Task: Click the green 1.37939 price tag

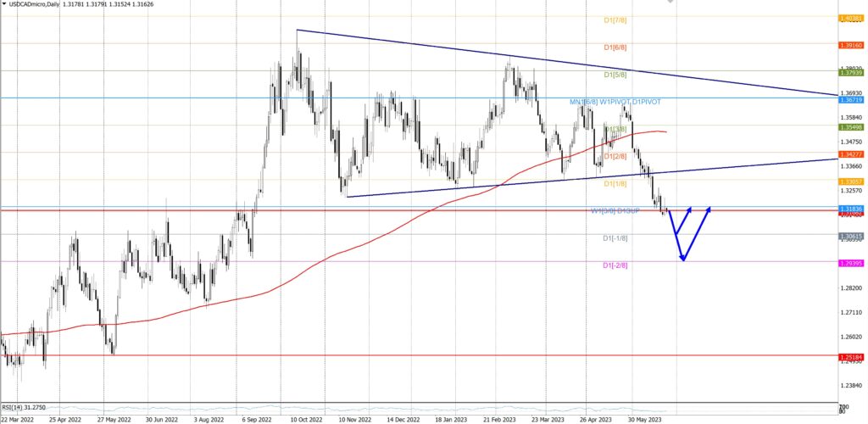Action: pos(851,72)
